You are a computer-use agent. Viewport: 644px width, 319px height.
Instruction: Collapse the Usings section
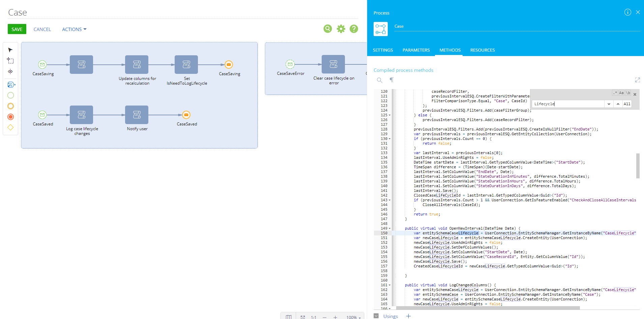tap(376, 316)
